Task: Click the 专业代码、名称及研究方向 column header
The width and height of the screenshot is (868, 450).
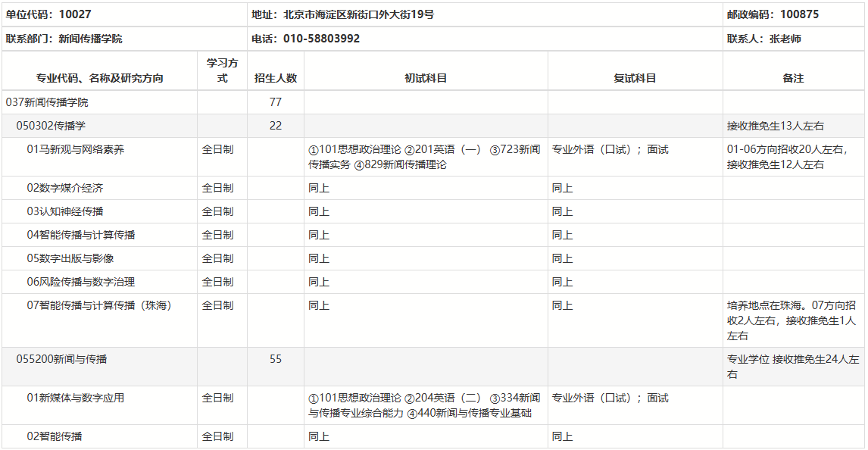Action: click(99, 78)
